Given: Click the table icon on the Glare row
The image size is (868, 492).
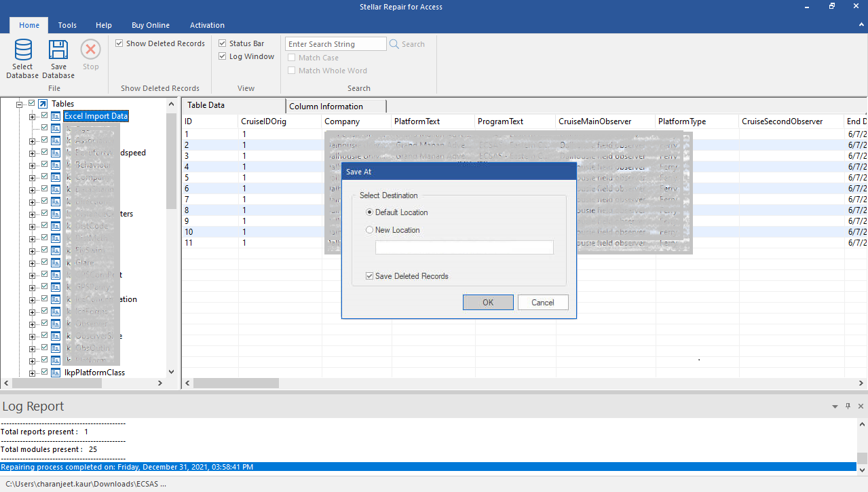Looking at the screenshot, I should pyautogui.click(x=56, y=263).
